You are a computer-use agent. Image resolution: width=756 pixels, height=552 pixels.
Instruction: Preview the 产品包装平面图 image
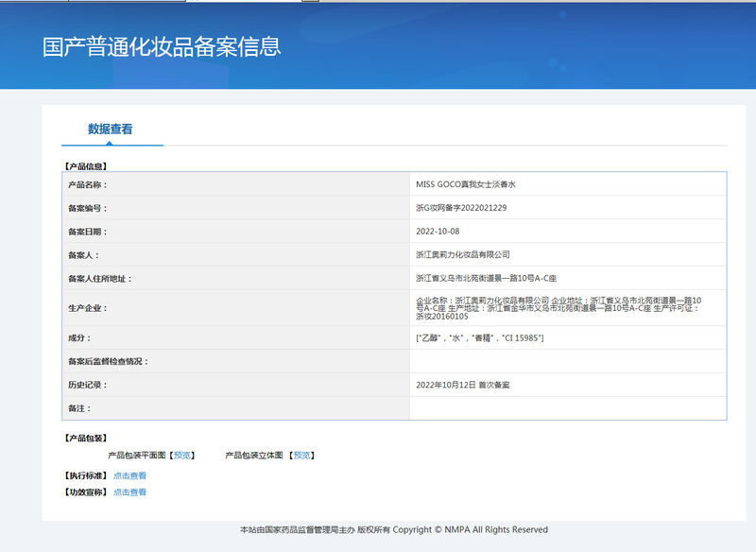click(181, 455)
